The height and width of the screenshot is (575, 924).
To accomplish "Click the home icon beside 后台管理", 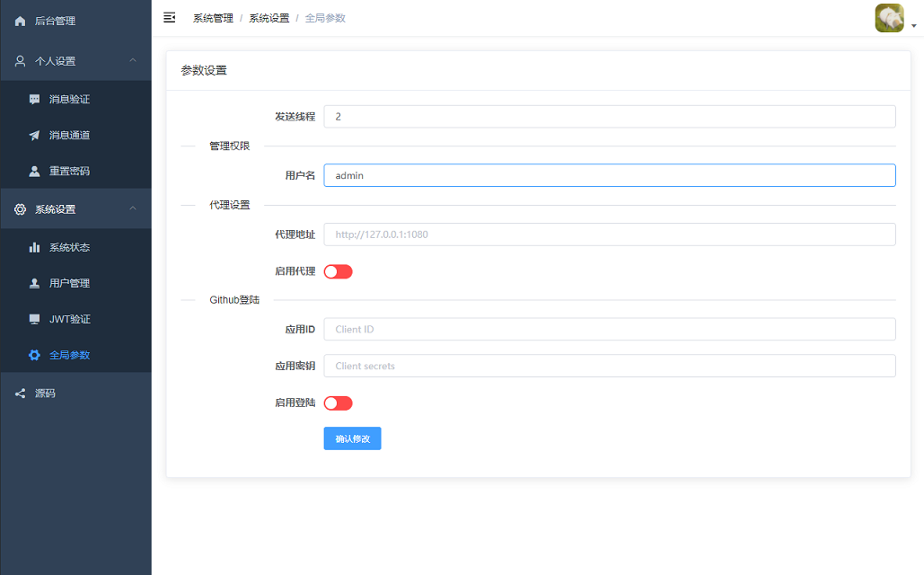I will pos(21,21).
